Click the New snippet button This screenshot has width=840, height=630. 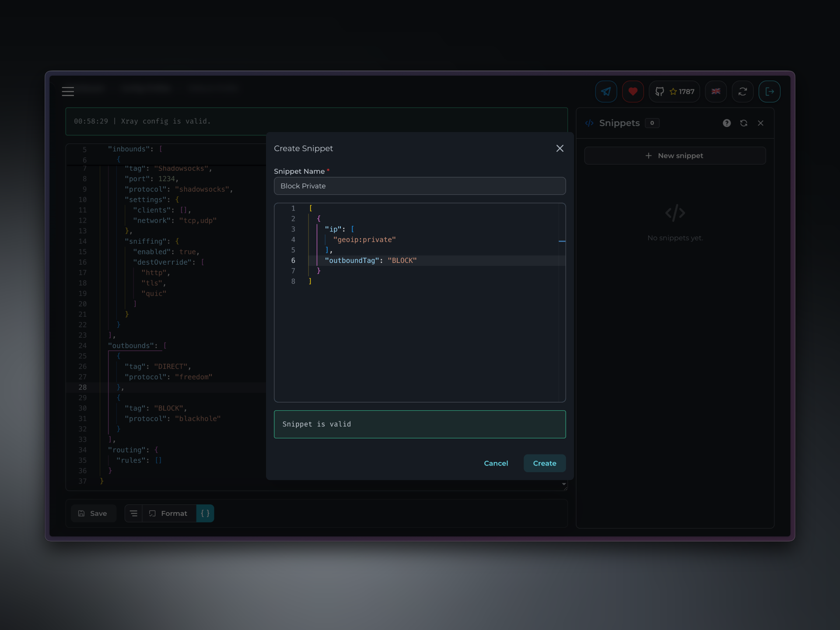[x=675, y=156]
